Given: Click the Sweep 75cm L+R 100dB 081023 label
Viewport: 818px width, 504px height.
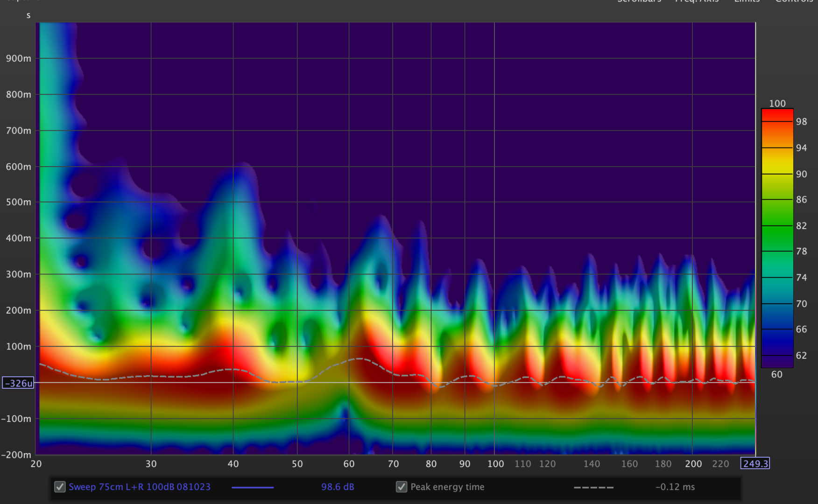Looking at the screenshot, I should point(140,487).
